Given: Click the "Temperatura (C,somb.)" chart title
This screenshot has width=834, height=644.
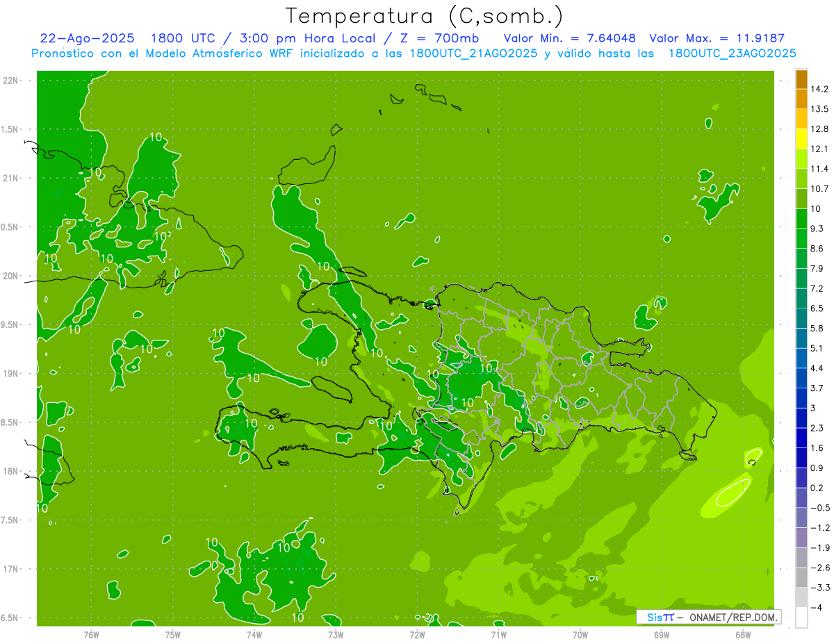Looking at the screenshot, I should point(425,16).
